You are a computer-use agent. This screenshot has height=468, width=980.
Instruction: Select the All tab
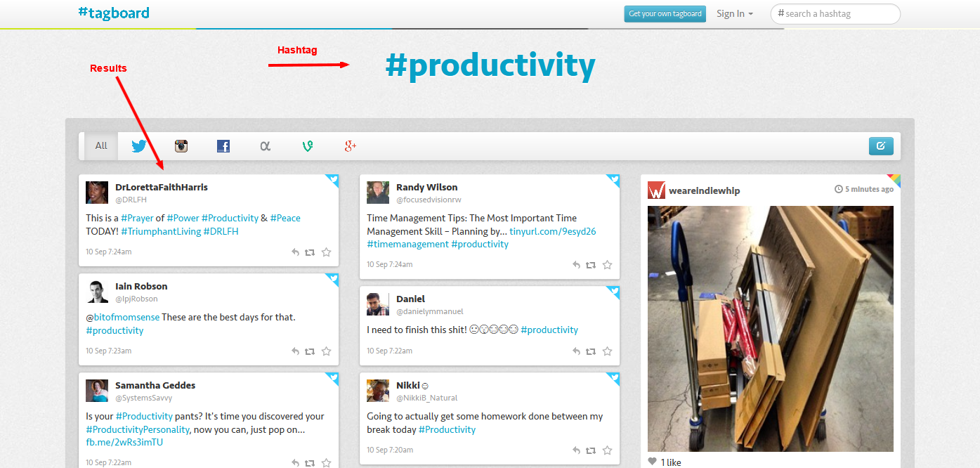tap(101, 146)
